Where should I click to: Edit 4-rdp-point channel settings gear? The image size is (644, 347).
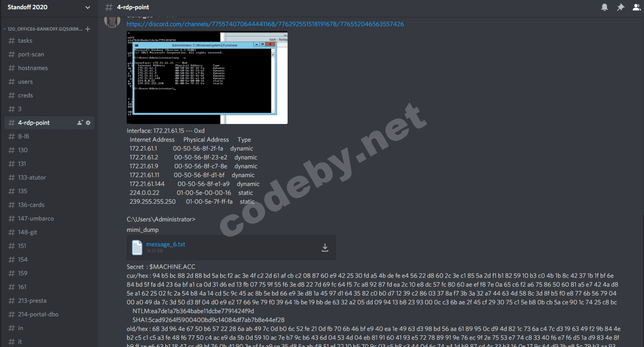[x=88, y=123]
